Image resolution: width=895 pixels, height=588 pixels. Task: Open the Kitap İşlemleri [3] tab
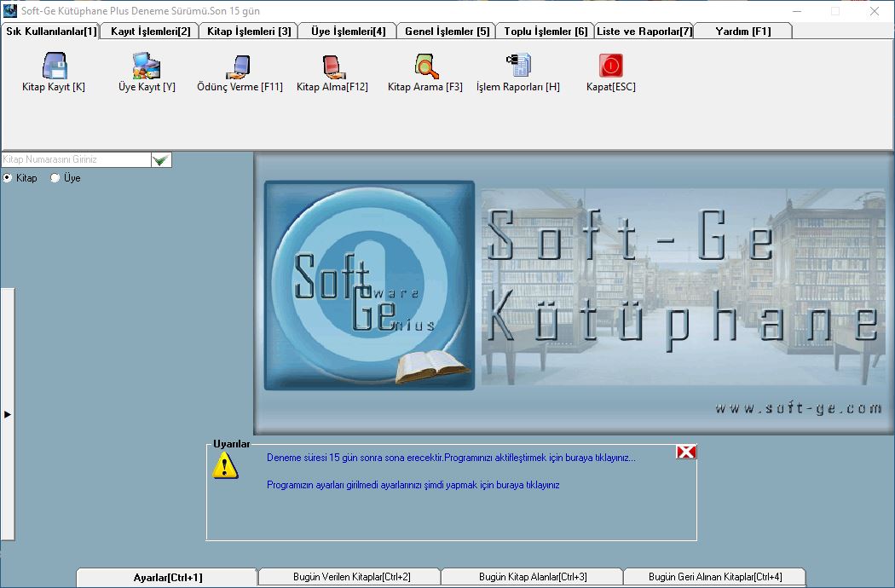(x=249, y=32)
